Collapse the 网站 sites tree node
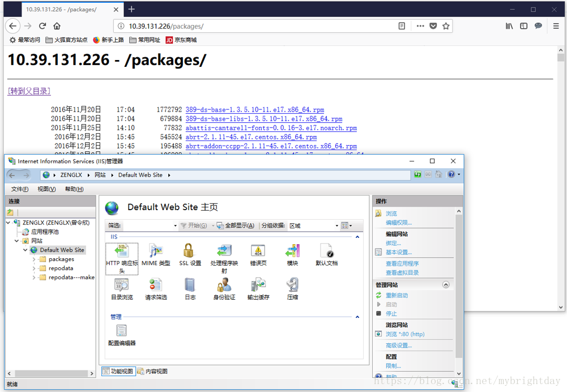This screenshot has height=392, width=567. click(x=16, y=241)
